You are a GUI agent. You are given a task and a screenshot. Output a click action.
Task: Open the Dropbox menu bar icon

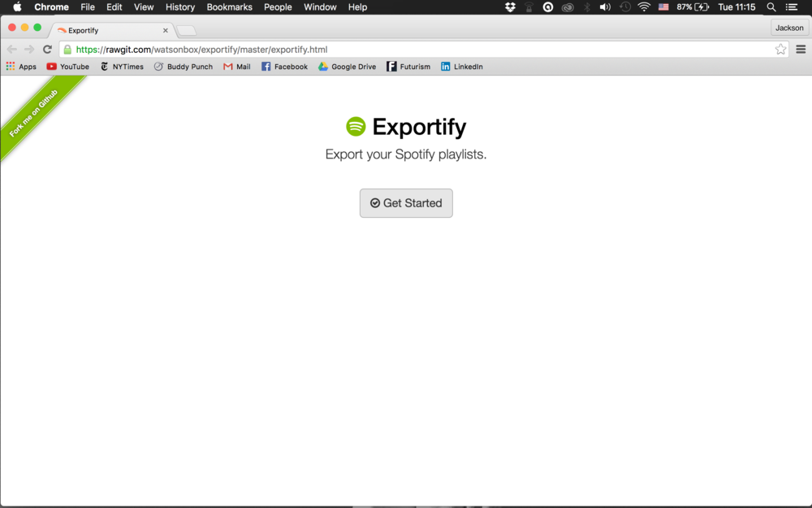[510, 7]
